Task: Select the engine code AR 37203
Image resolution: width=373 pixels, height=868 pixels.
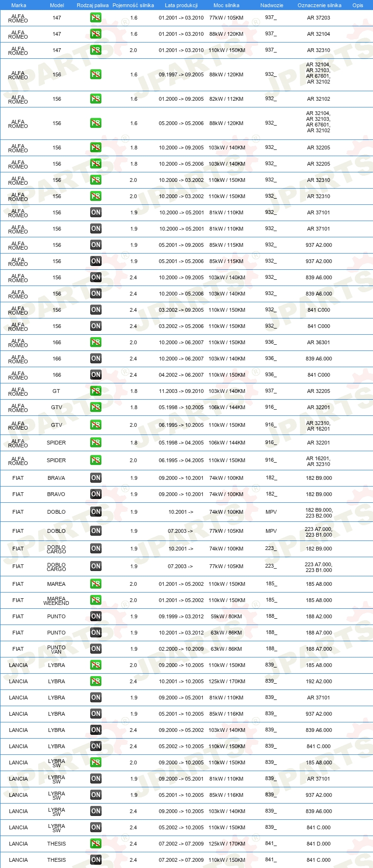Action: [x=319, y=18]
